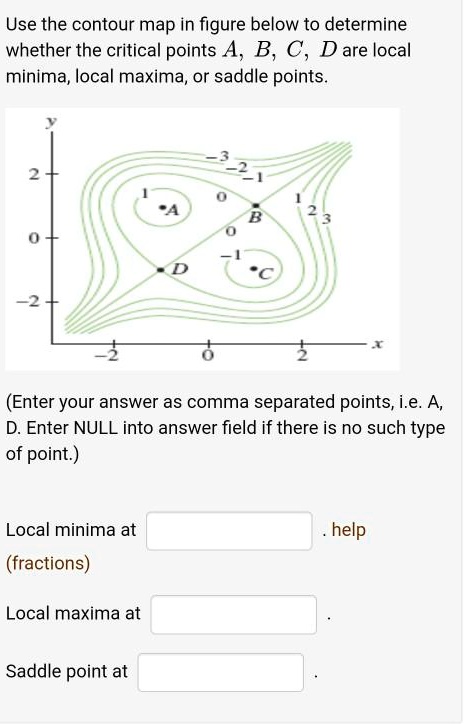The width and height of the screenshot is (466, 724).
Task: Click the 'Local maxima at' label
Action: pos(73,614)
